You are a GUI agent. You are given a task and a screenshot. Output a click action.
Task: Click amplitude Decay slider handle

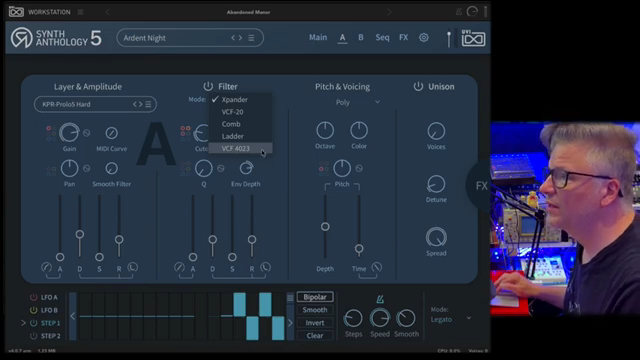click(80, 234)
